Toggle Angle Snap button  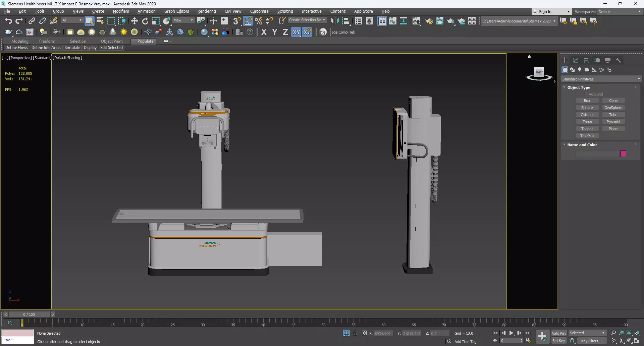coord(248,21)
